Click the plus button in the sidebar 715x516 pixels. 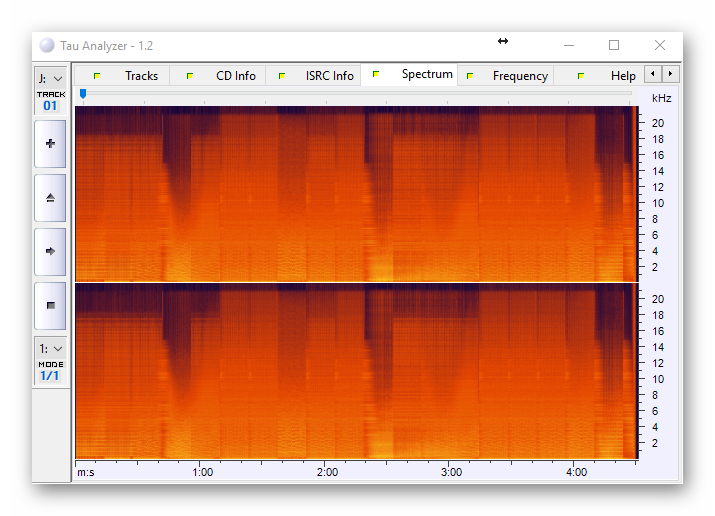50,144
